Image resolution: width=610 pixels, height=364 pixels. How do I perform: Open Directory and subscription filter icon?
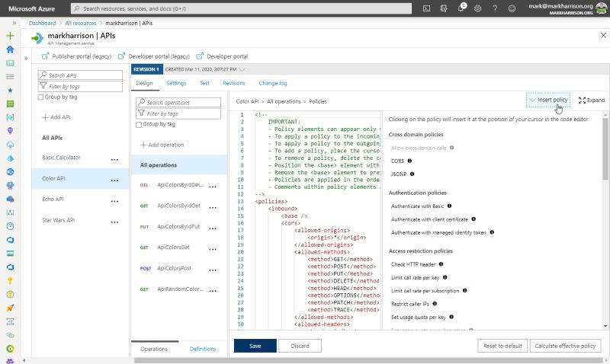444,8
